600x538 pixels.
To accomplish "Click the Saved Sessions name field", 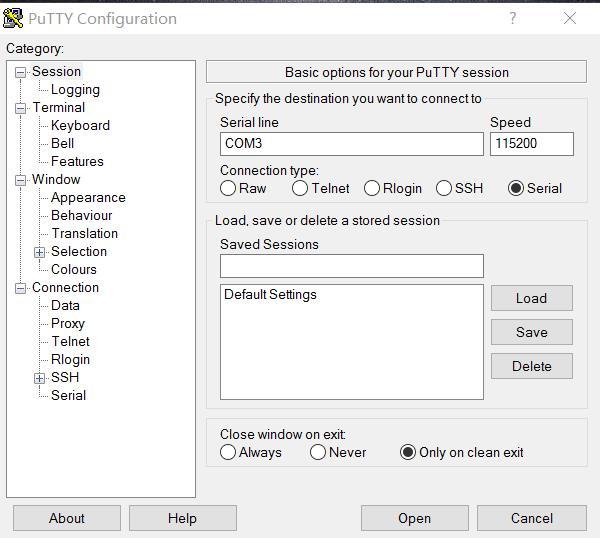I will click(352, 266).
